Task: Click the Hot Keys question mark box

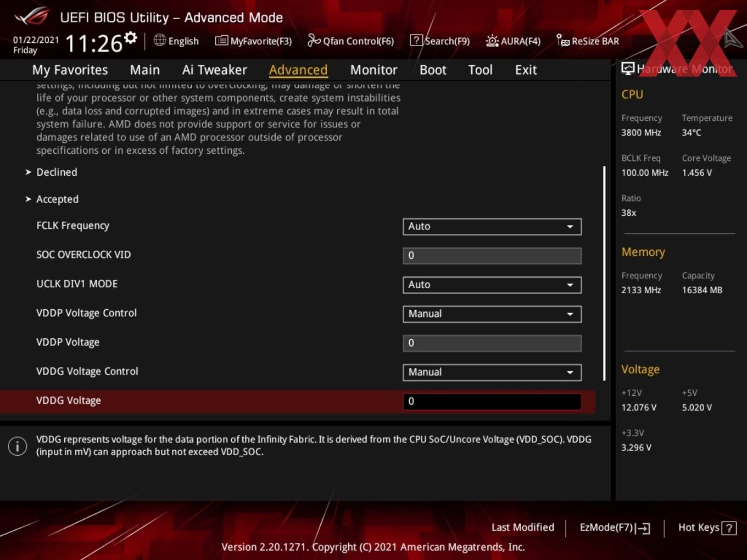Action: [x=729, y=528]
